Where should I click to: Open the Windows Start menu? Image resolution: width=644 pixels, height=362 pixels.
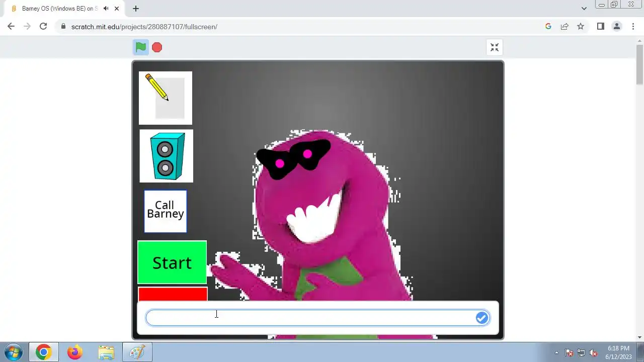pos(13,352)
